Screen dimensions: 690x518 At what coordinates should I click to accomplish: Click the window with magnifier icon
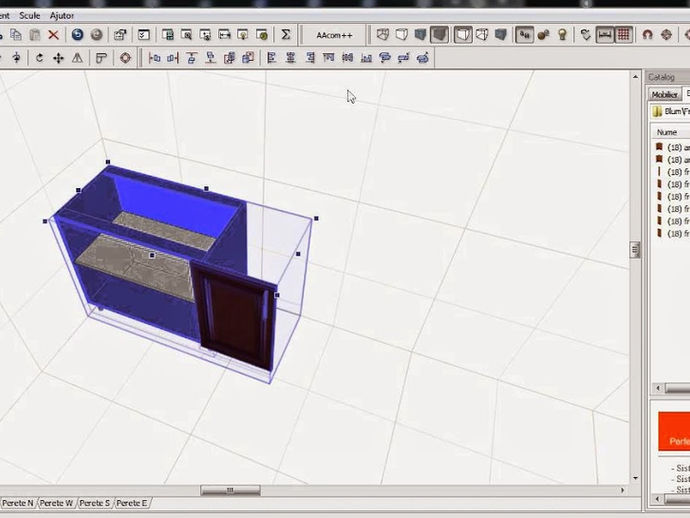(187, 34)
